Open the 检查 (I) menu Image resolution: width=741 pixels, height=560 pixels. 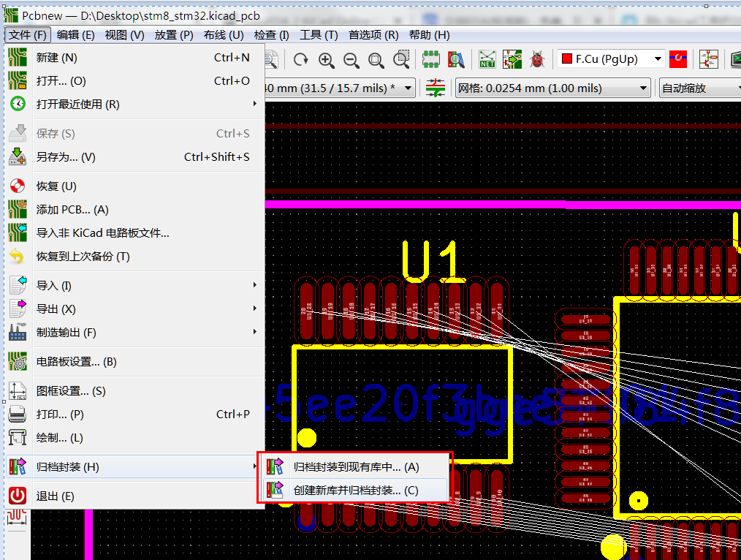click(271, 35)
